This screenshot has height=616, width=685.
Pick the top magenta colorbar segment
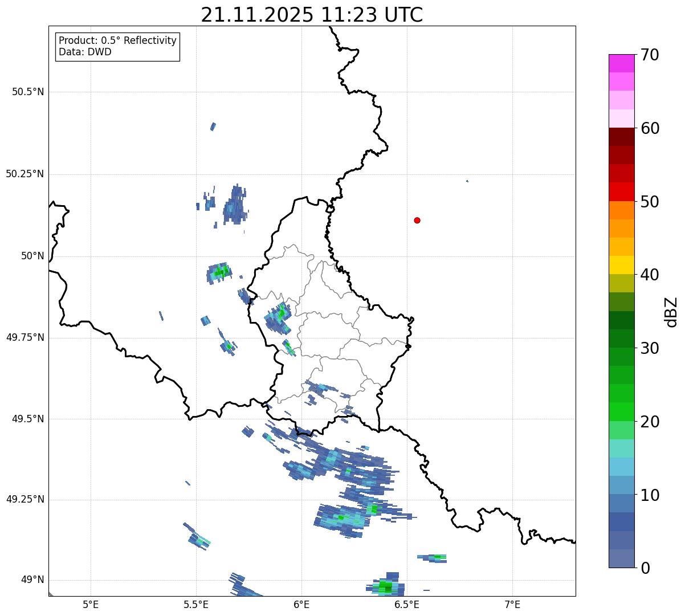point(621,63)
